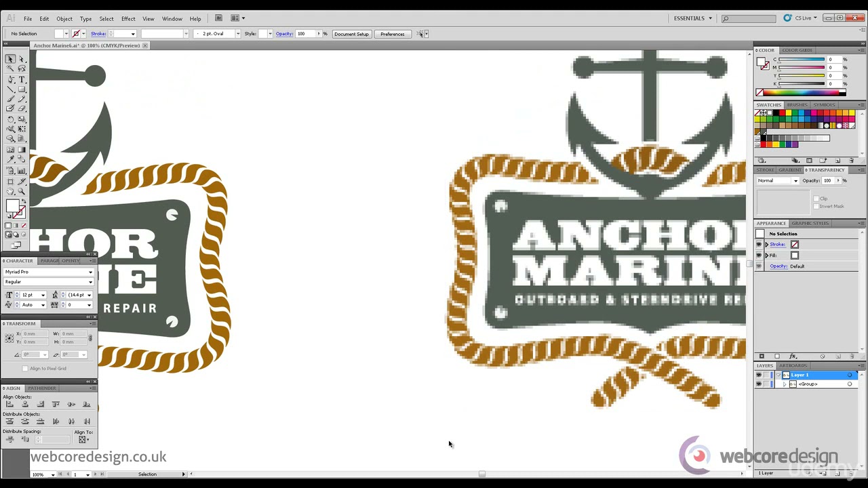
Task: Select the Rotate tool
Action: click(10, 119)
